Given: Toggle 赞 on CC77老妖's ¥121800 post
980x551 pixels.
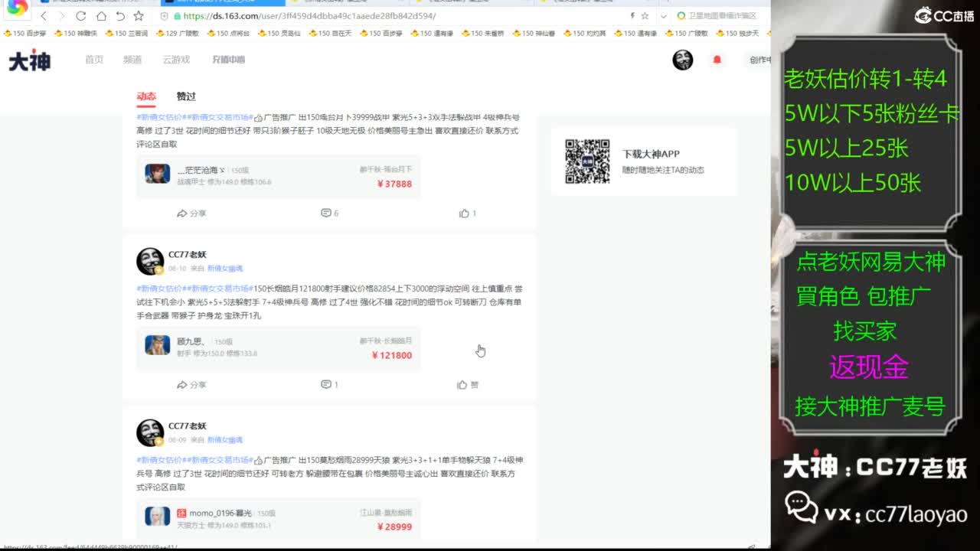Looking at the screenshot, I should (x=467, y=384).
